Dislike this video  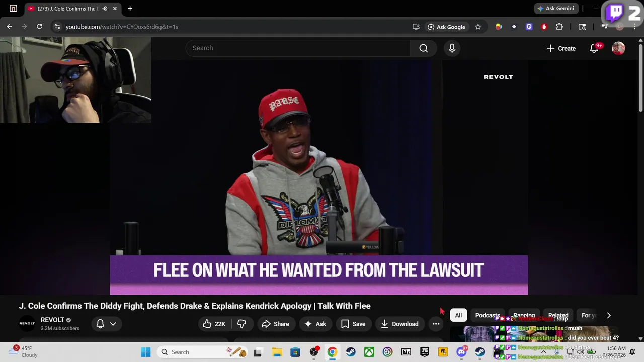(242, 324)
